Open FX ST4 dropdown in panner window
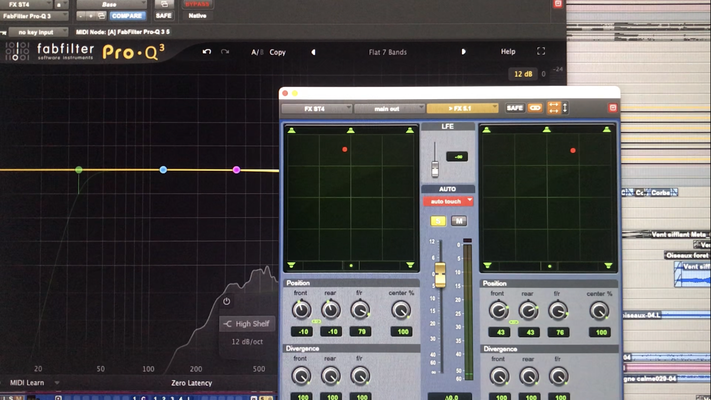 [x=317, y=109]
